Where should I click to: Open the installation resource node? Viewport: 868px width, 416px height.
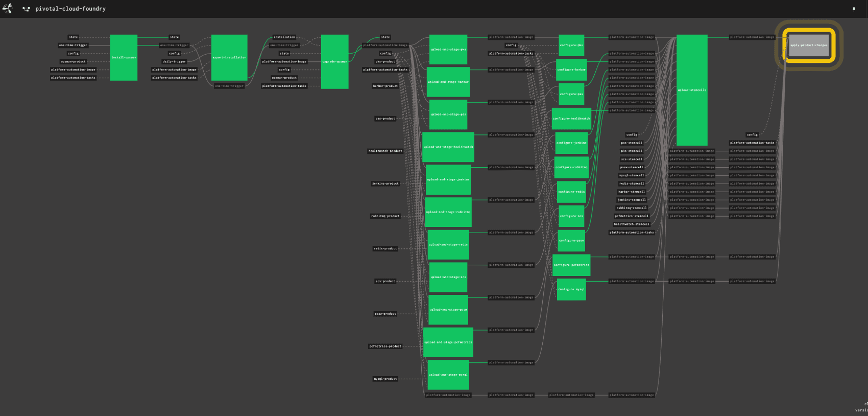click(284, 37)
